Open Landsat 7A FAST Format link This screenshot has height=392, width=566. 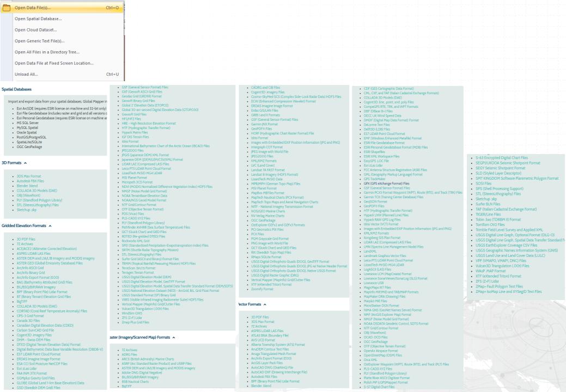[267, 170]
